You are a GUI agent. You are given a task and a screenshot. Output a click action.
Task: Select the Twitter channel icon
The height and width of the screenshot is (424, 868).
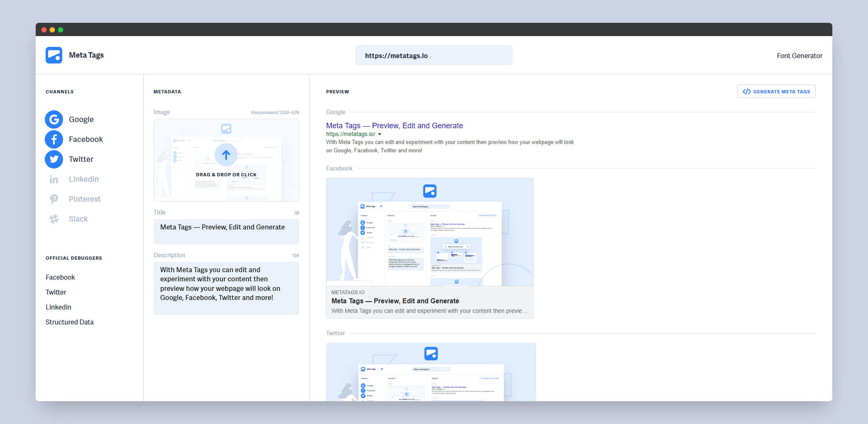pyautogui.click(x=54, y=159)
